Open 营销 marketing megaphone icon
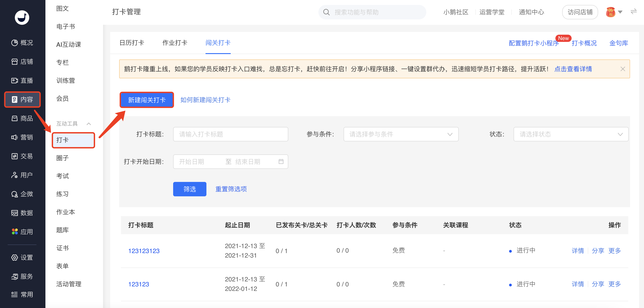 click(x=14, y=137)
